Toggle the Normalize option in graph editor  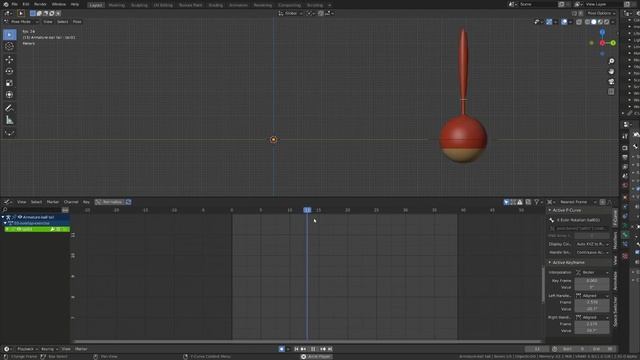110,202
